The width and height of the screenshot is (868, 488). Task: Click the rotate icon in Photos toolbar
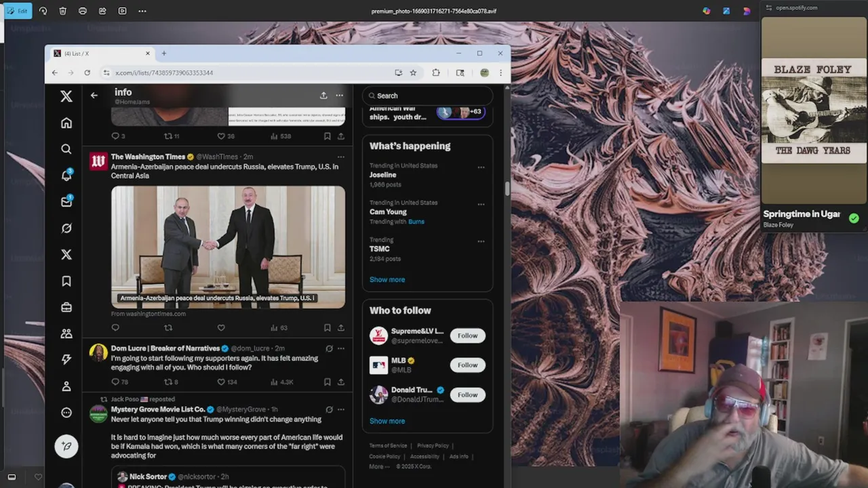coord(43,11)
